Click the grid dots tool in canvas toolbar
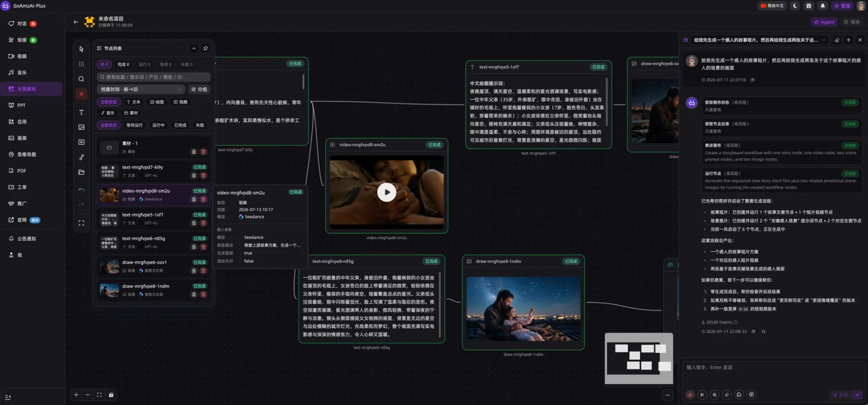 click(81, 64)
